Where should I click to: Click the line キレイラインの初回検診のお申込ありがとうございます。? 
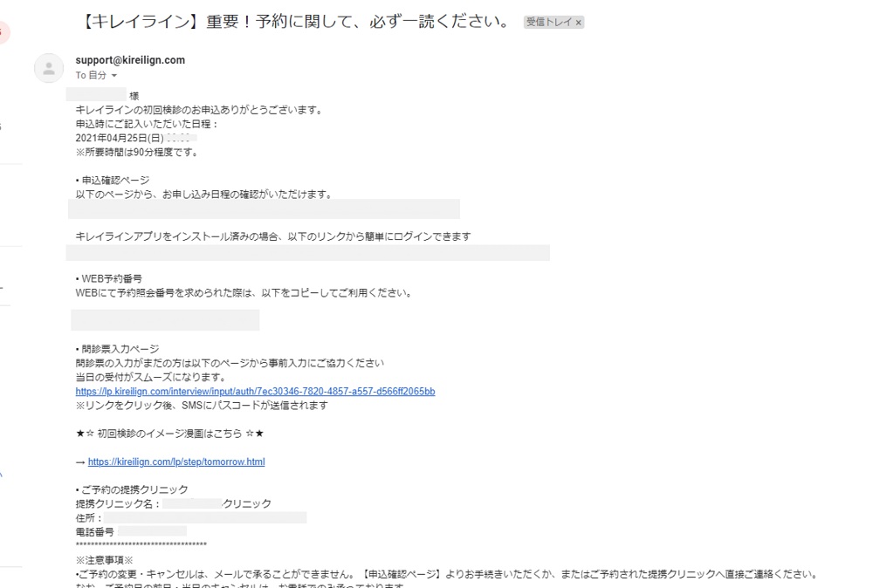[199, 110]
